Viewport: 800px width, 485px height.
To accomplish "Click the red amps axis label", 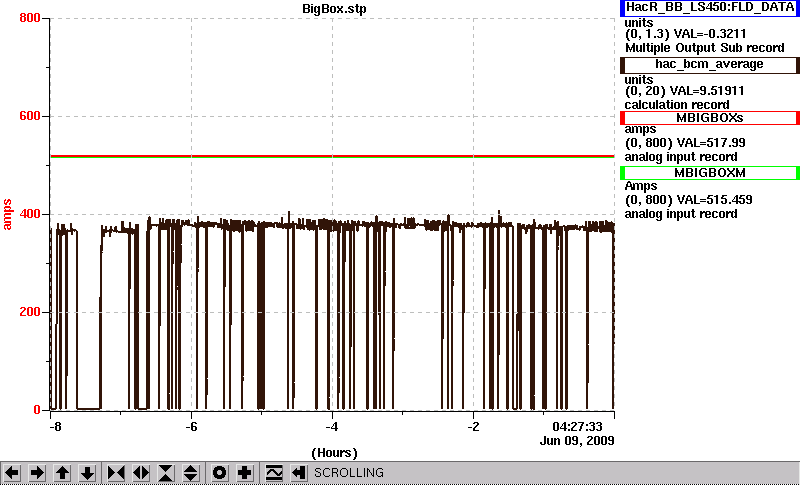I will tap(7, 215).
